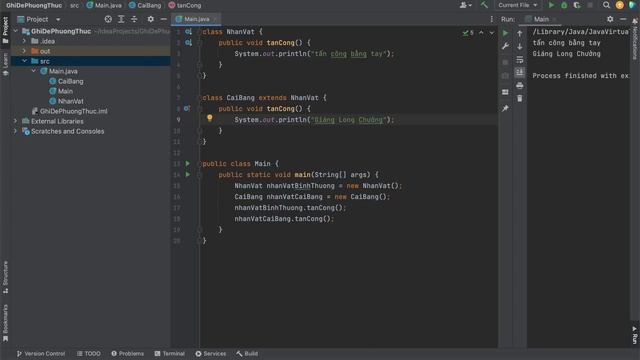640x360 pixels.
Task: Open Version Control tool window
Action: click(41, 353)
